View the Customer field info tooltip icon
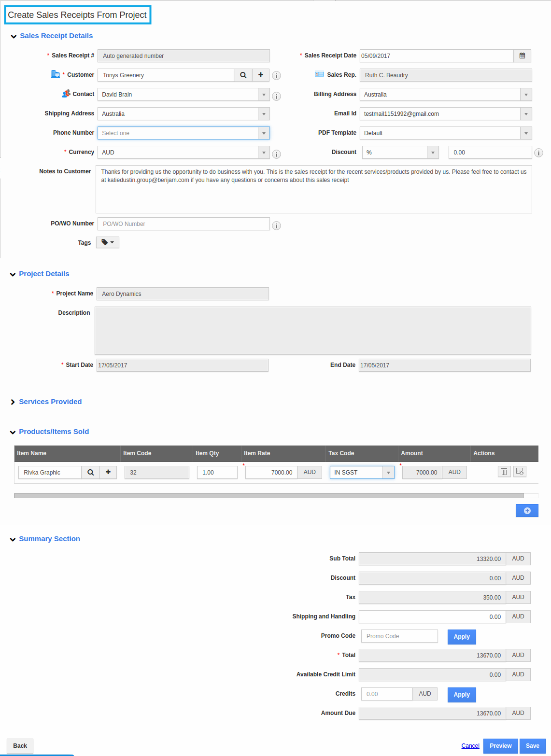This screenshot has width=551, height=756. pos(276,76)
